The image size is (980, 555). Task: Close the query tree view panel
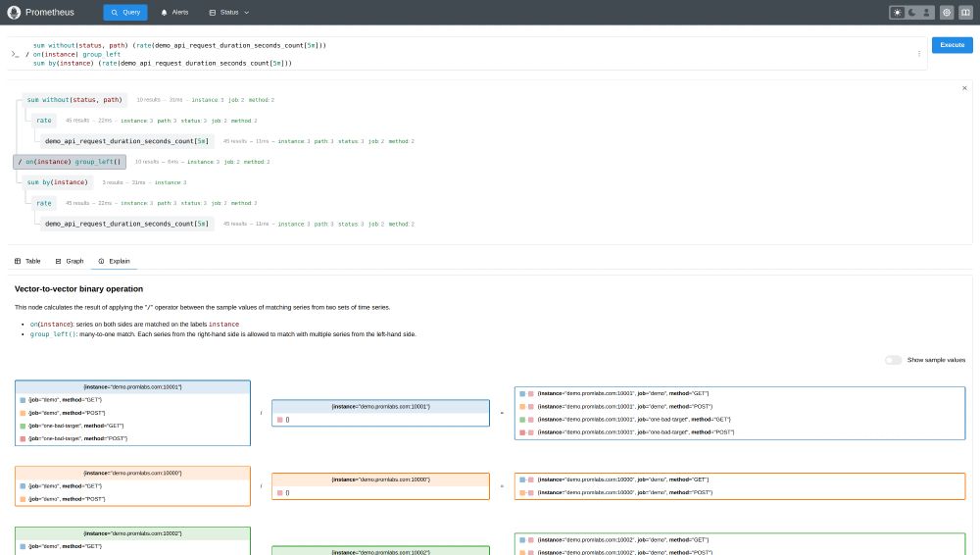click(964, 88)
